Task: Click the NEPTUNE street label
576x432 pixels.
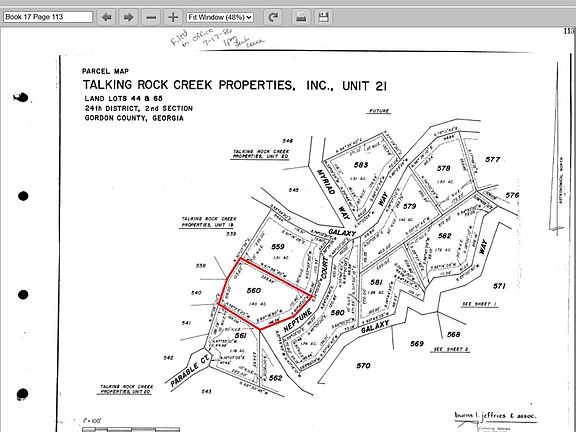Action: [298, 320]
